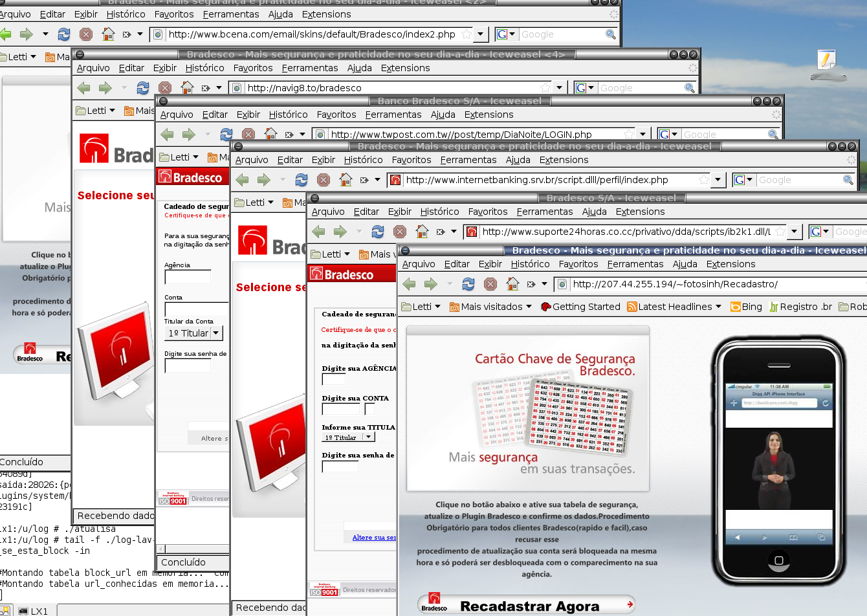The image size is (867, 616).
Task: Open Registro .br bookmark
Action: 800,307
